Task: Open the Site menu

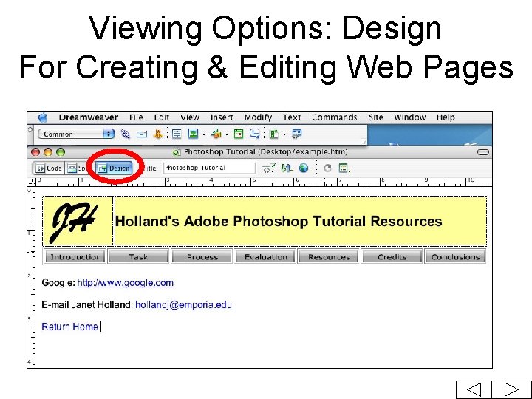Action: (x=375, y=117)
